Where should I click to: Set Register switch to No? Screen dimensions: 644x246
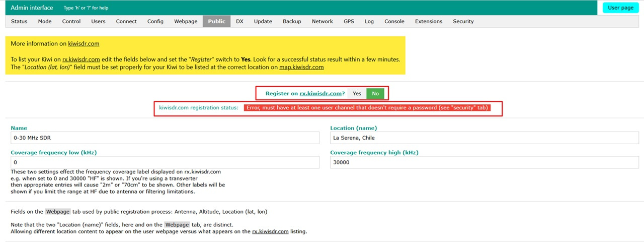[375, 94]
